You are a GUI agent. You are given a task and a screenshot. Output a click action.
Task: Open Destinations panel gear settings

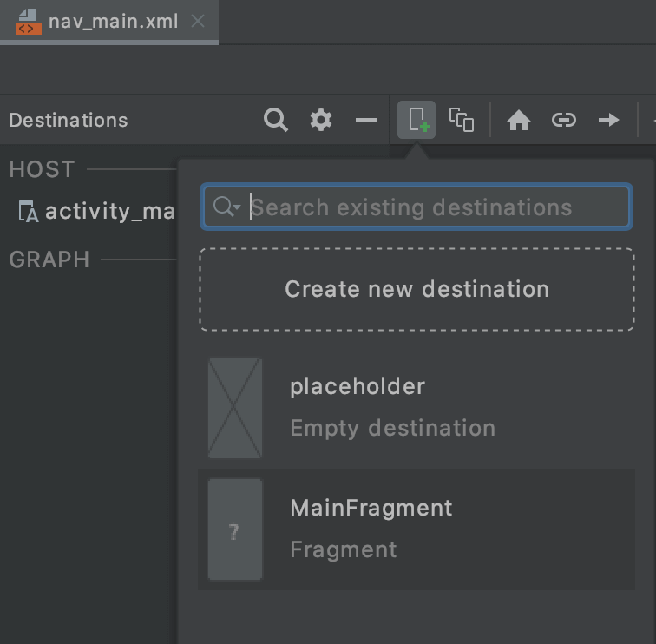[x=321, y=120]
